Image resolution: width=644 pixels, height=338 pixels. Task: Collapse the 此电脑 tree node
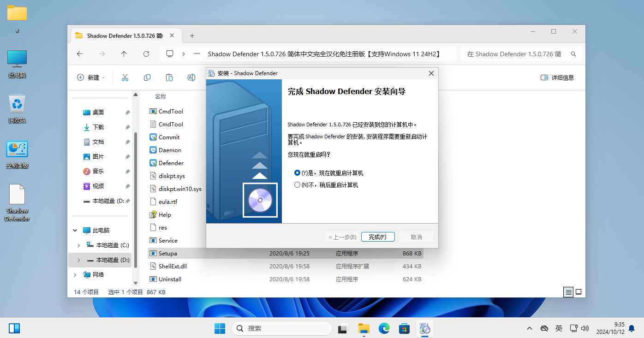click(x=75, y=230)
